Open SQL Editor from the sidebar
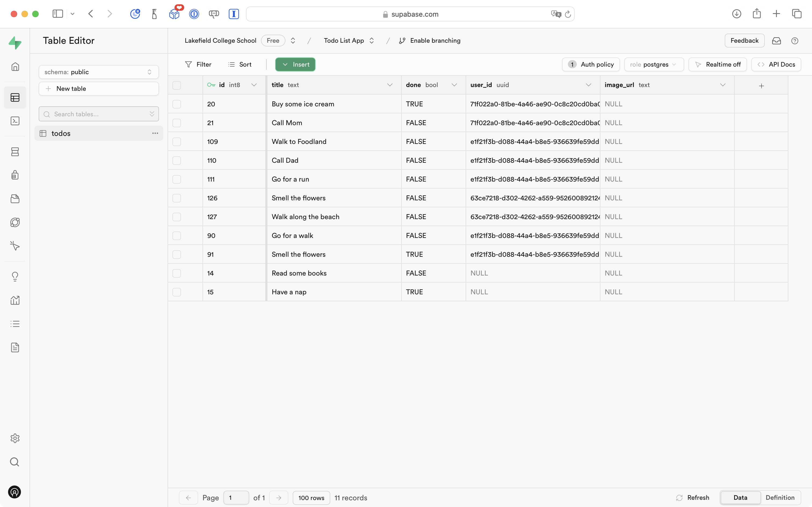 (15, 121)
